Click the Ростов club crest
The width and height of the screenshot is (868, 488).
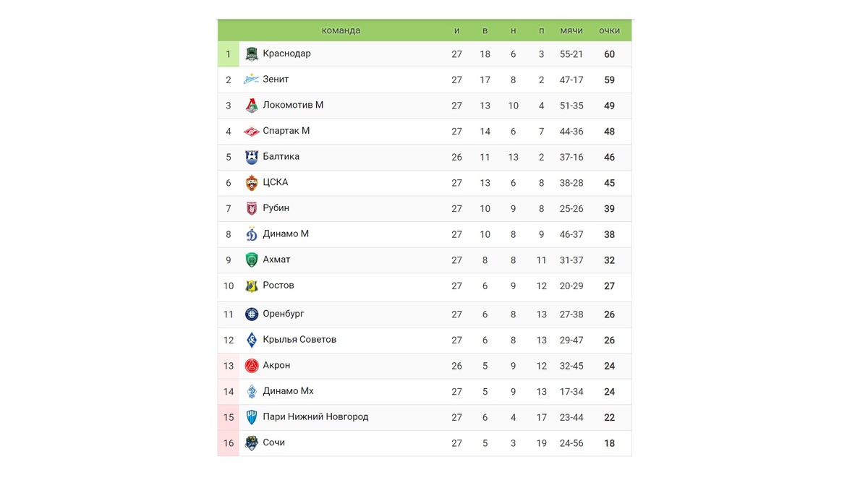[251, 286]
